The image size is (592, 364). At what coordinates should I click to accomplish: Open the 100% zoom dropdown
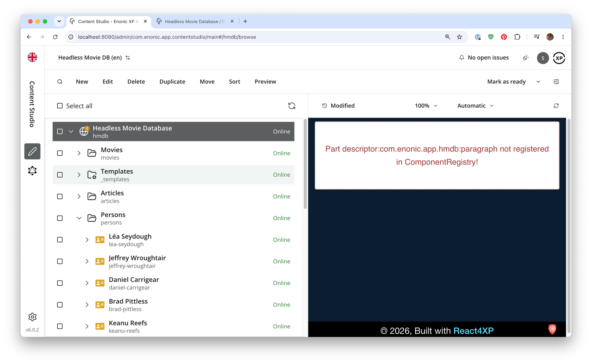coord(426,106)
